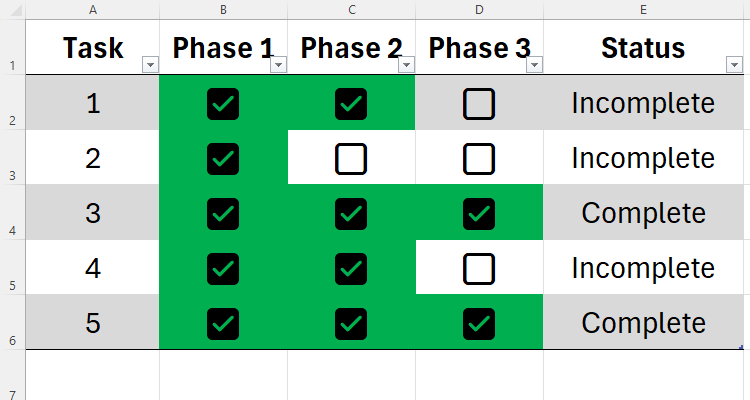Enable Phase 3 checkbox for Task 4
The image size is (750, 400).
479,268
